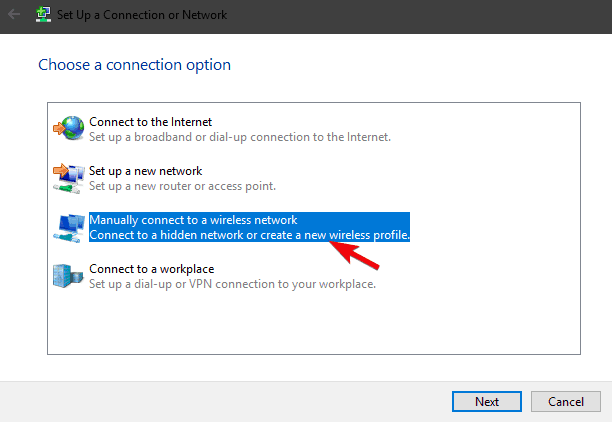Select the 'Connect to the Internet' option title

150,122
